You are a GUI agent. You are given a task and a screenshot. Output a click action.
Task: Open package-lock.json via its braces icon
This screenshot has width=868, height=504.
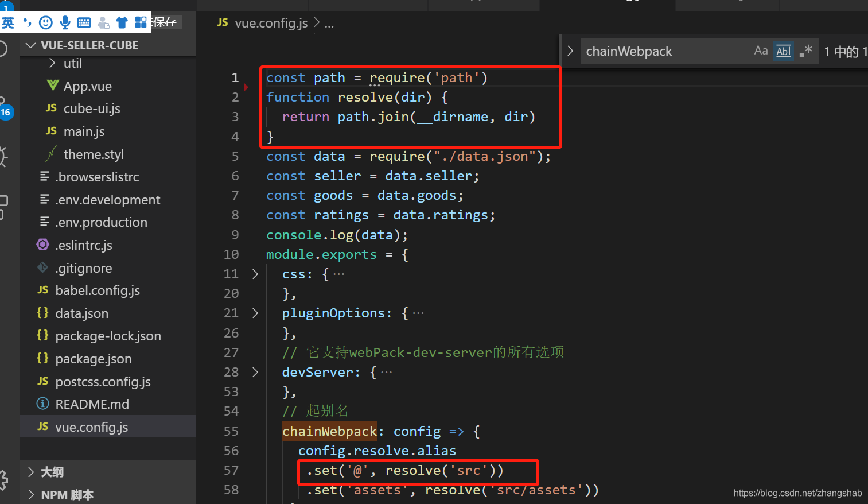click(x=43, y=335)
